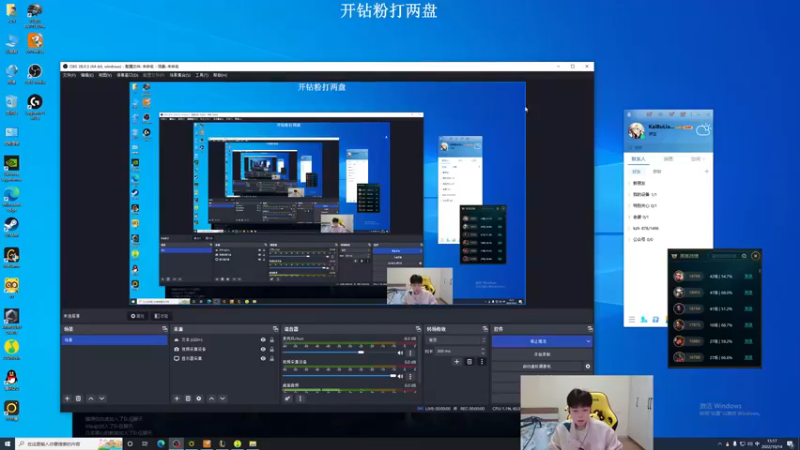
Task: Click the blue stop streaming button
Action: pos(538,341)
